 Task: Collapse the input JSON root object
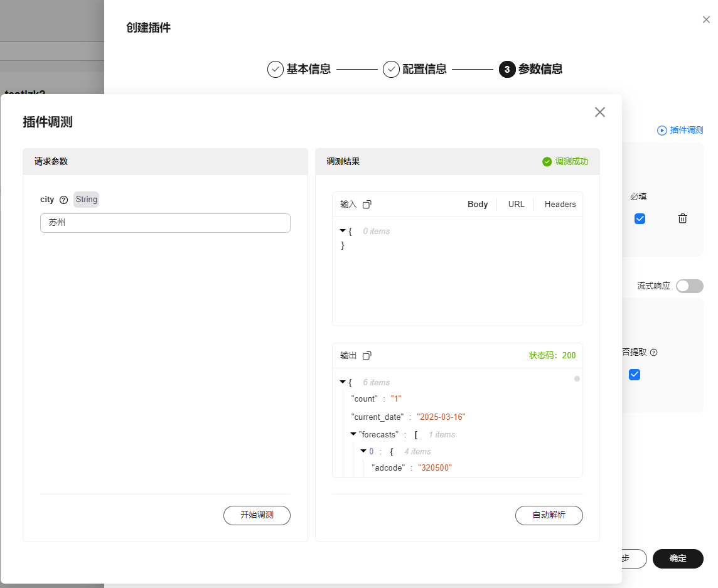pos(343,231)
